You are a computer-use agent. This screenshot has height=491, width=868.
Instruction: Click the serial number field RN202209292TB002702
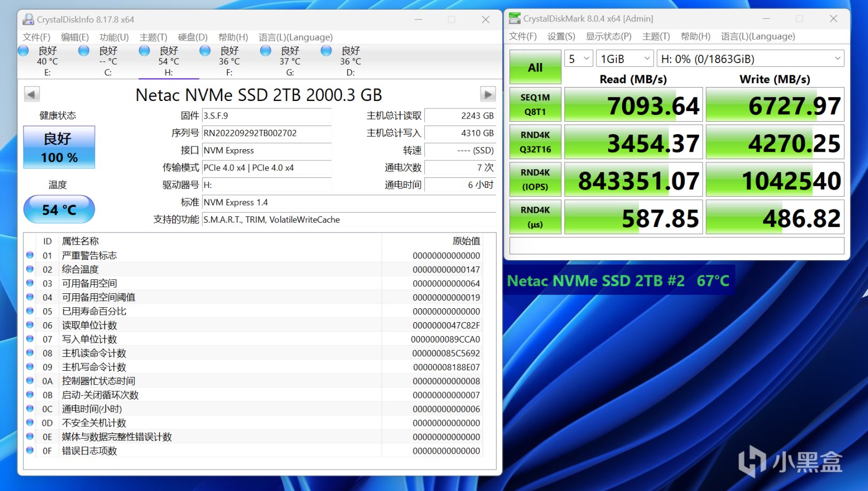click(267, 133)
